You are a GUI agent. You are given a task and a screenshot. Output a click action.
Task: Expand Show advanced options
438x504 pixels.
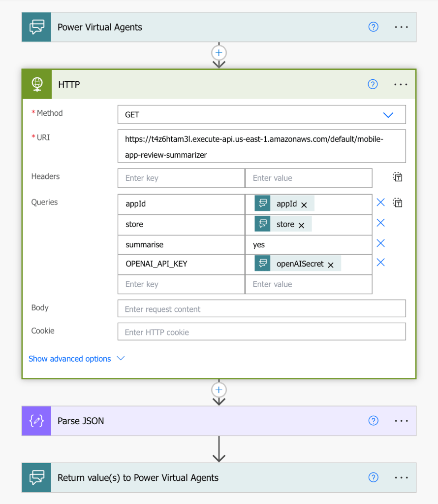coord(76,359)
